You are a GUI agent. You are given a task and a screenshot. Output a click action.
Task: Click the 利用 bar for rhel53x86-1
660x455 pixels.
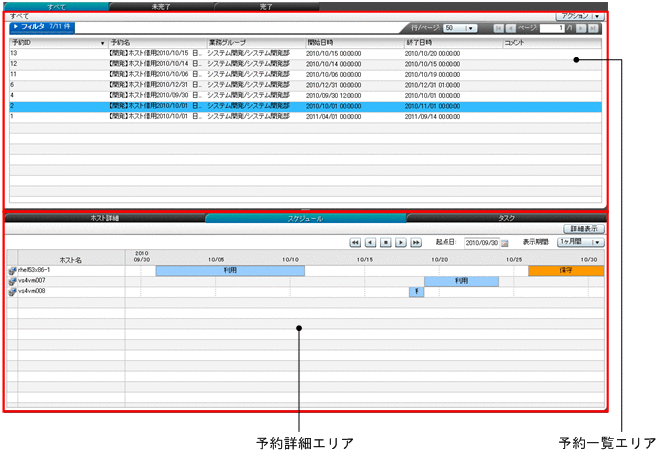[230, 271]
